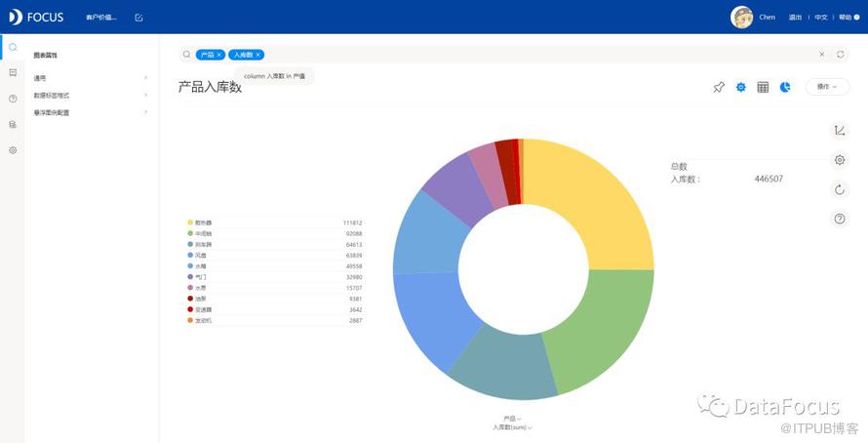Click the total value 446507

(x=769, y=179)
